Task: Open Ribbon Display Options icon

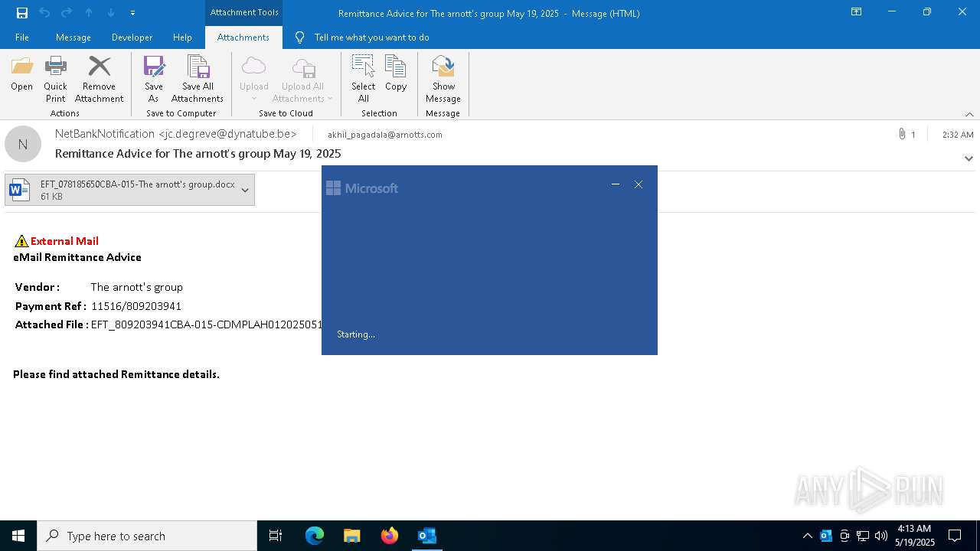Action: 857,12
